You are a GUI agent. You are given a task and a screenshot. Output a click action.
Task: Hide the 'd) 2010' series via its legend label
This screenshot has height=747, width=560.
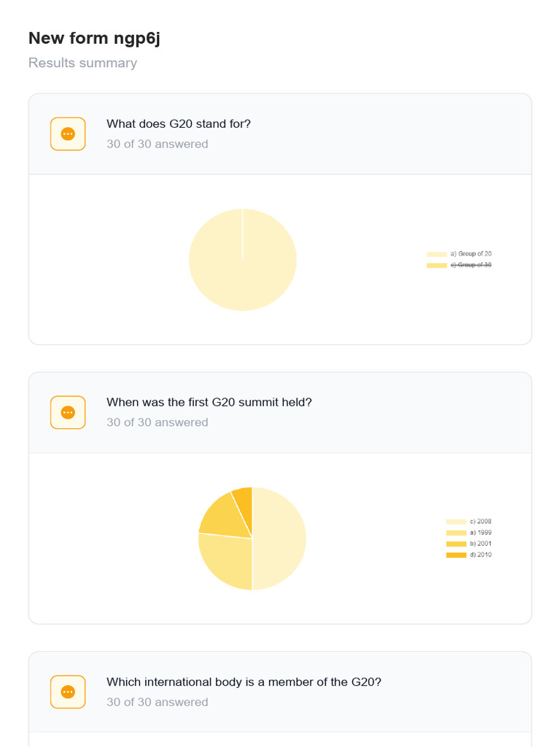tap(481, 555)
